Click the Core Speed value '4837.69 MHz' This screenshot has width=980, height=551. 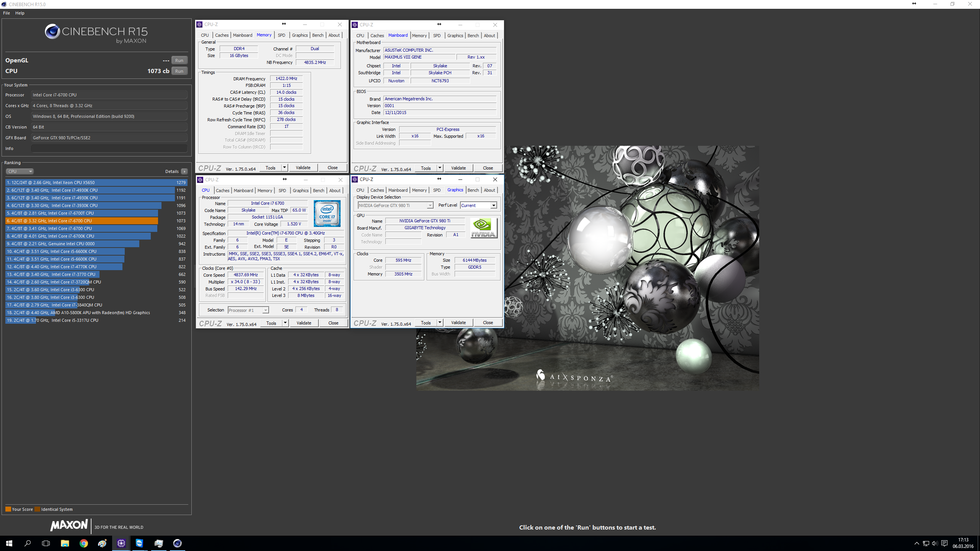(x=246, y=275)
